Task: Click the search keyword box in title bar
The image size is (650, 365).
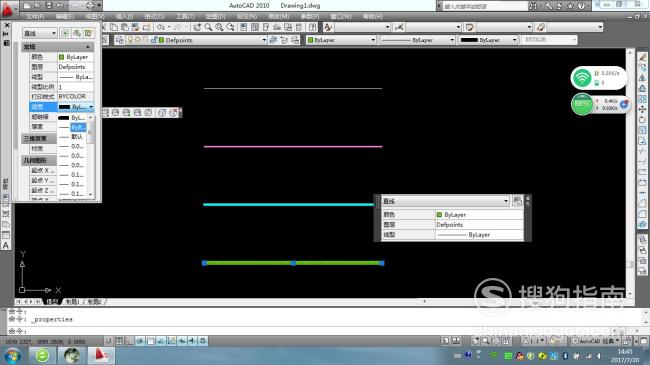Action: [x=484, y=6]
